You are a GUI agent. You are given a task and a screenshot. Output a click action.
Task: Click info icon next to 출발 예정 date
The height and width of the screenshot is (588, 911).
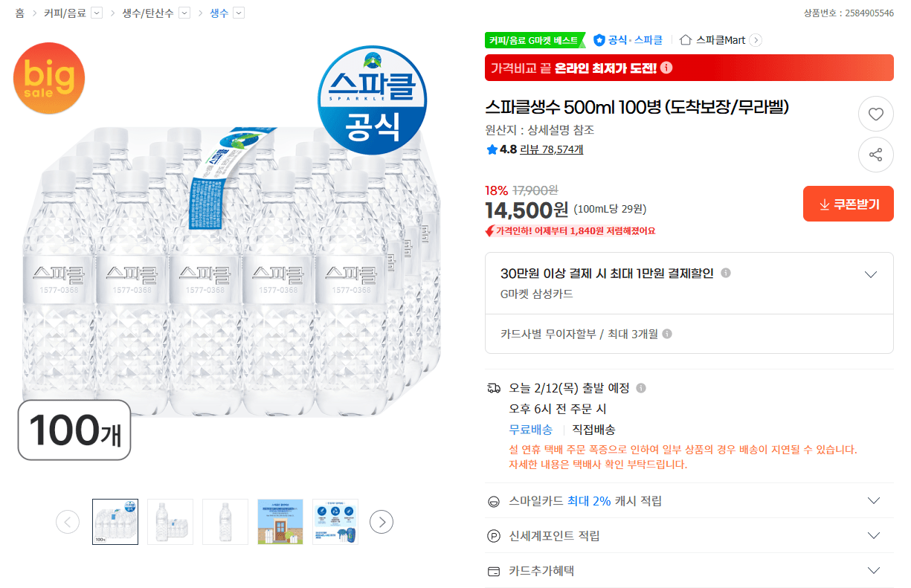tap(642, 388)
